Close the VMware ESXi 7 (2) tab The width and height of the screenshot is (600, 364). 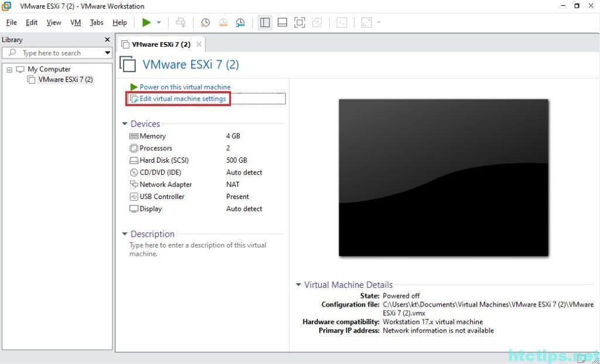click(199, 44)
